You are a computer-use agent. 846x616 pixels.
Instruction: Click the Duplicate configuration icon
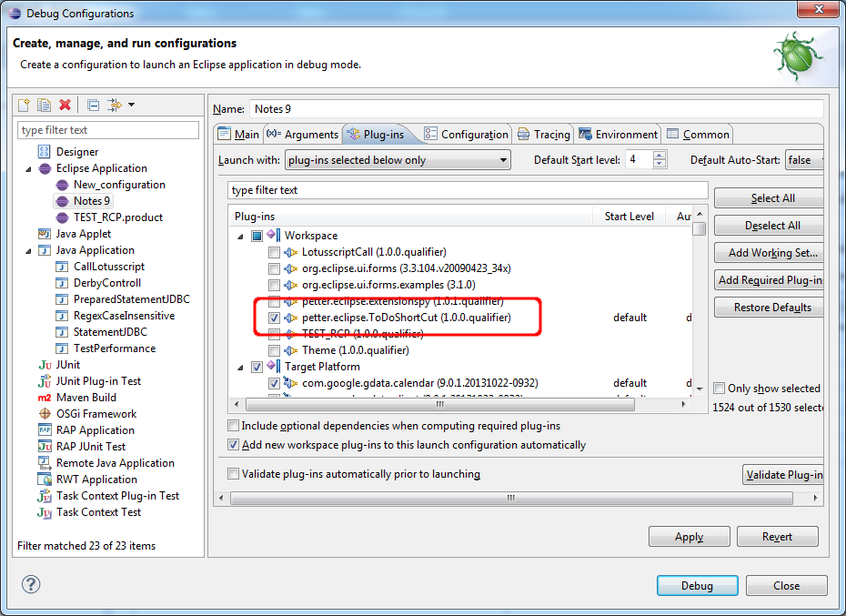click(45, 106)
